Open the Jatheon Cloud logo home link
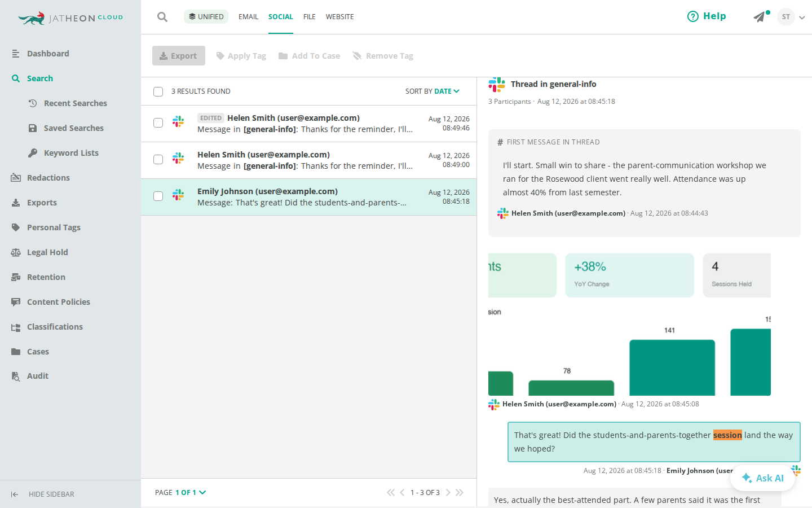812x508 pixels. click(70, 18)
